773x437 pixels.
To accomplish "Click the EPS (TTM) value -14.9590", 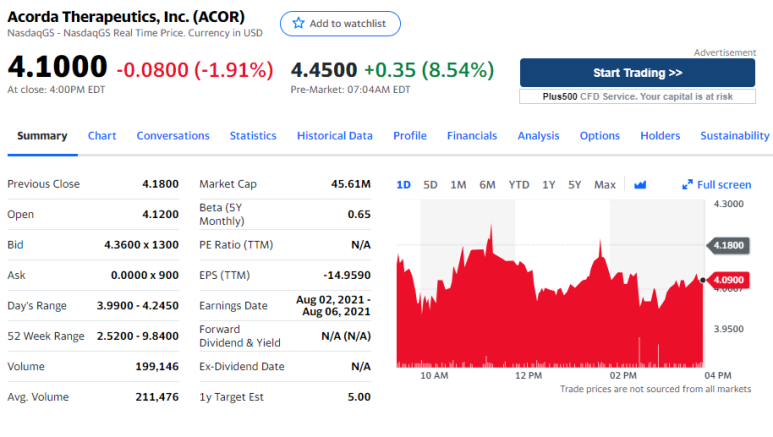I will (347, 275).
